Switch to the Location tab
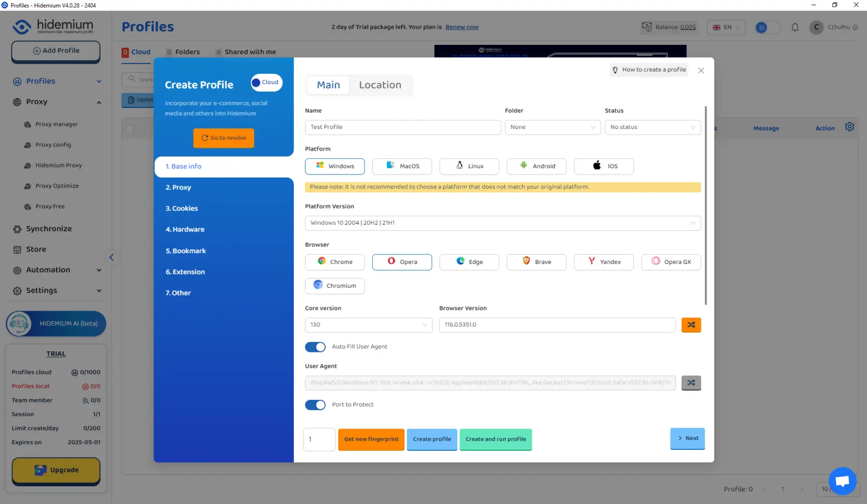This screenshot has height=504, width=867. point(380,85)
